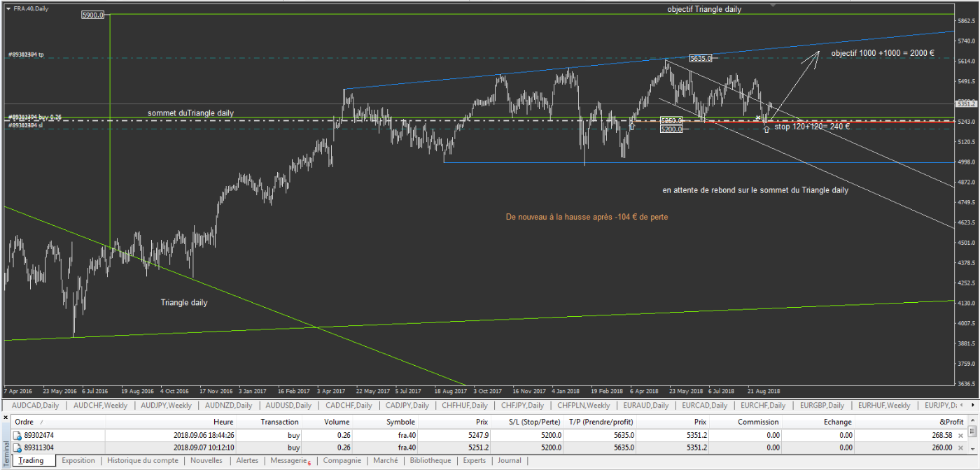
Task: Click the order 89302474 row icon
Action: tap(18, 435)
